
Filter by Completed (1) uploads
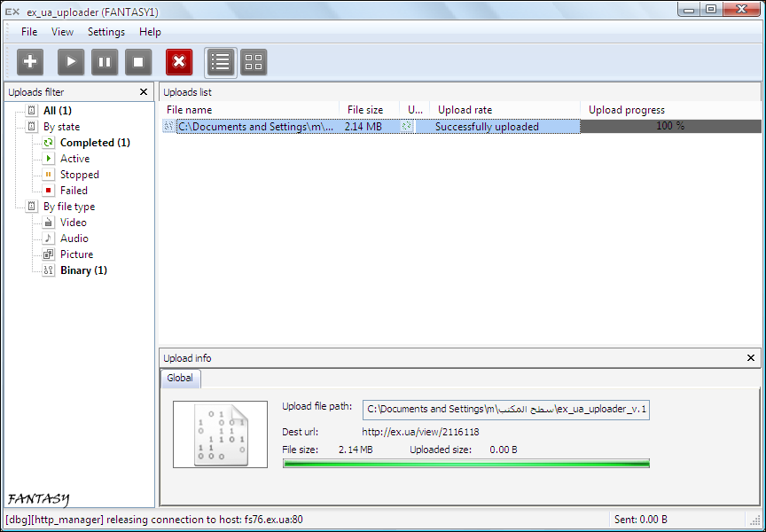[95, 143]
